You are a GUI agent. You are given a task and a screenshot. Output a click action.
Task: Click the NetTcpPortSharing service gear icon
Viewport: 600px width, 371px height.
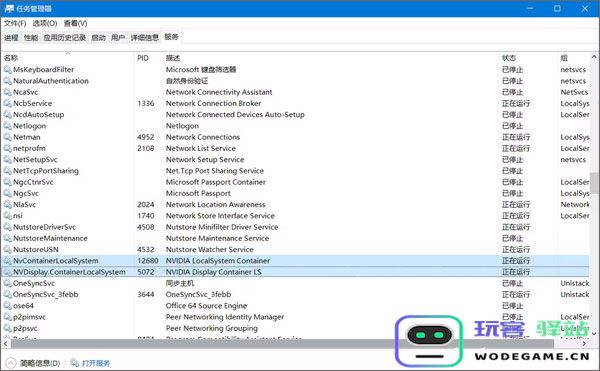(x=7, y=171)
